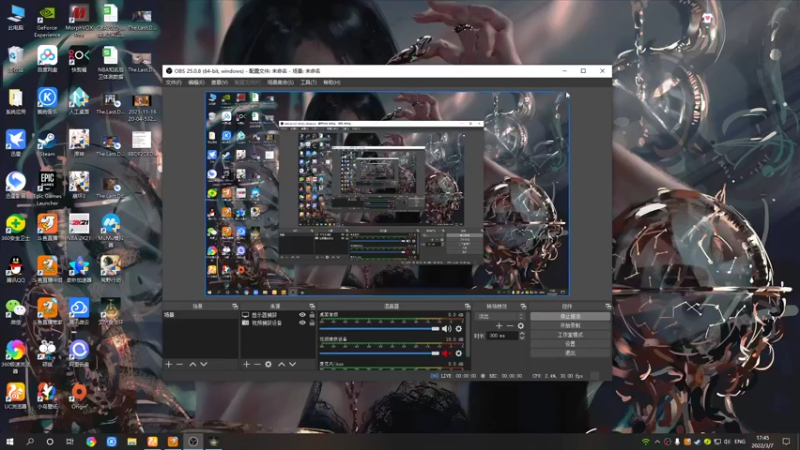Mute Desktop Audio speaker icon
Image resolution: width=800 pixels, height=450 pixels.
tap(446, 329)
